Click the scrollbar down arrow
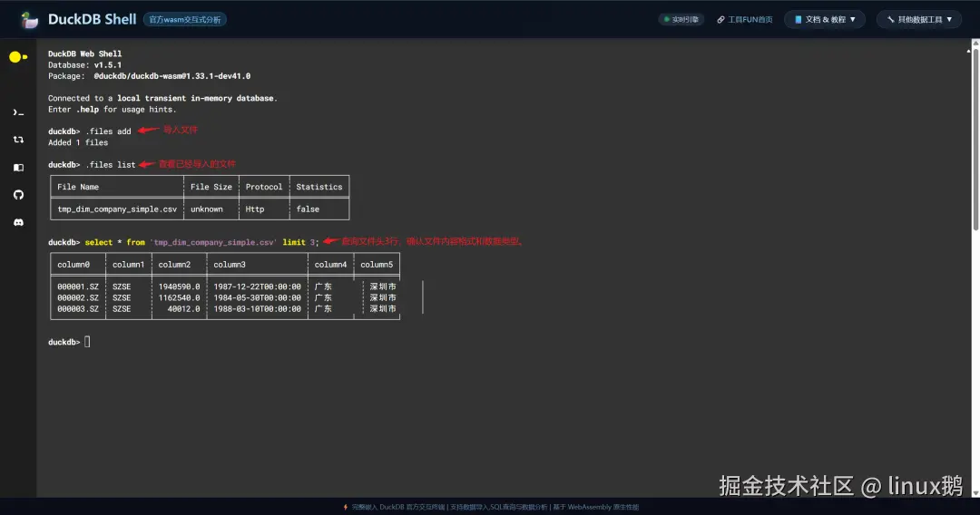The width and height of the screenshot is (980, 515). tap(975, 492)
